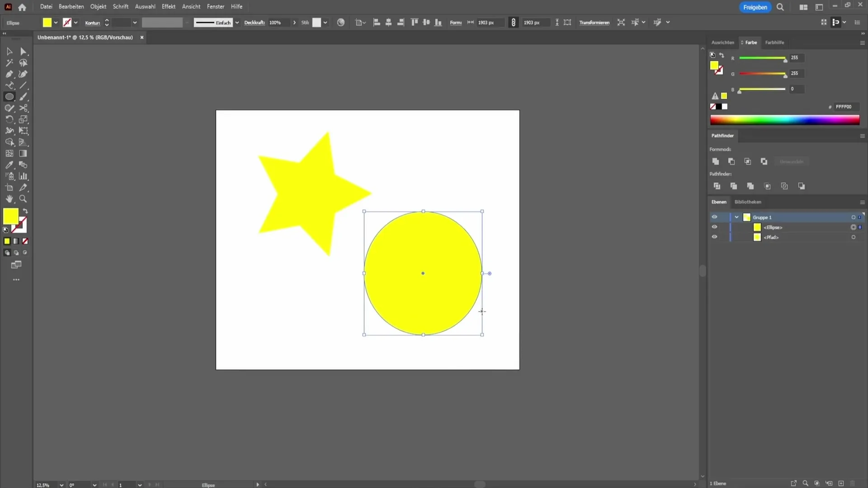This screenshot has width=868, height=488.
Task: Switch to the Bibliotheken tab
Action: click(748, 202)
